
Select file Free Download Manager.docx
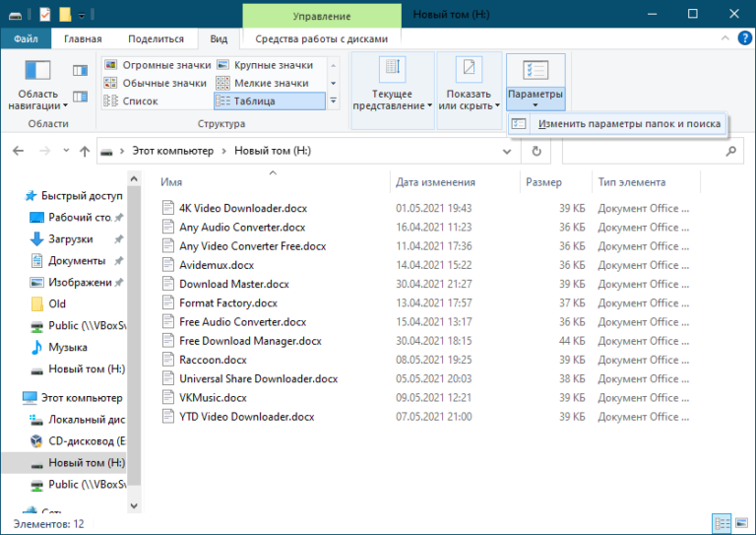(x=250, y=341)
